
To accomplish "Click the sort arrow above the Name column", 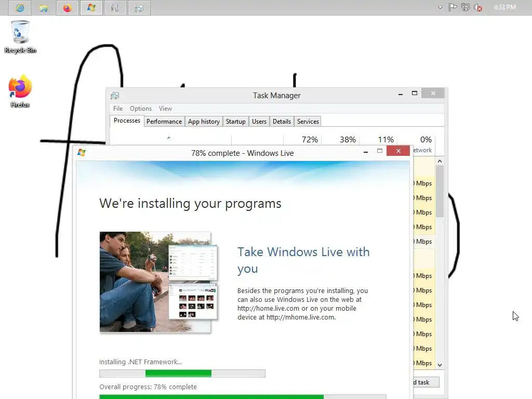I will tap(169, 138).
